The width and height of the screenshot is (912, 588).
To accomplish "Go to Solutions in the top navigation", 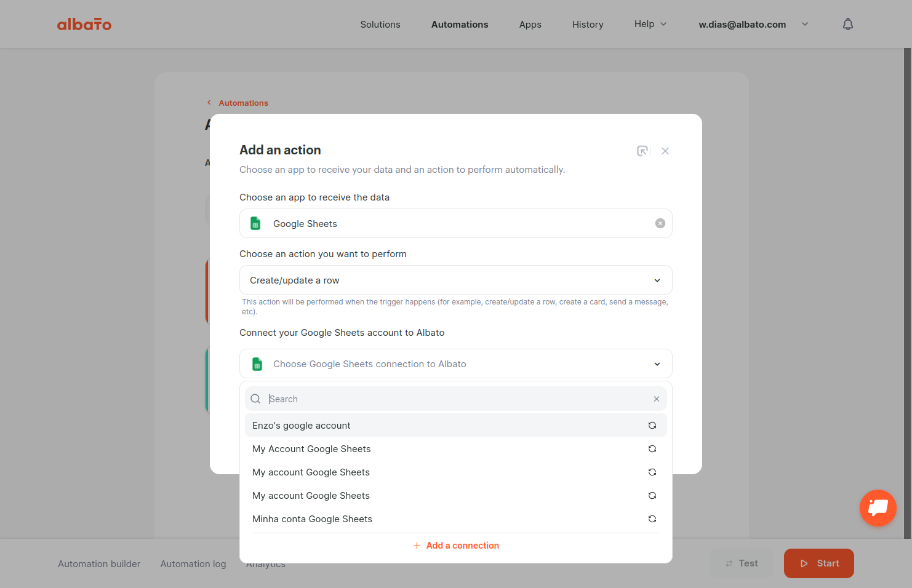I will 380,25.
